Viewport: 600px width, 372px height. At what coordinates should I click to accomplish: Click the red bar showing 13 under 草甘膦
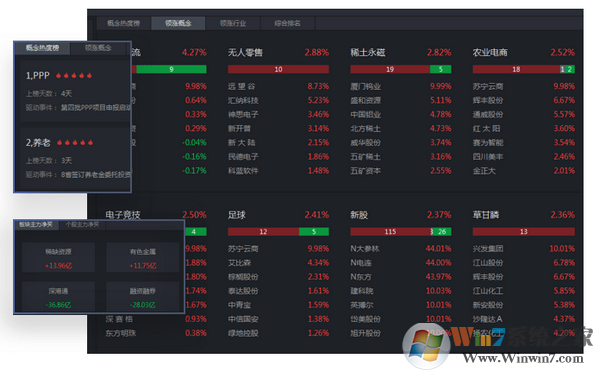click(x=523, y=232)
